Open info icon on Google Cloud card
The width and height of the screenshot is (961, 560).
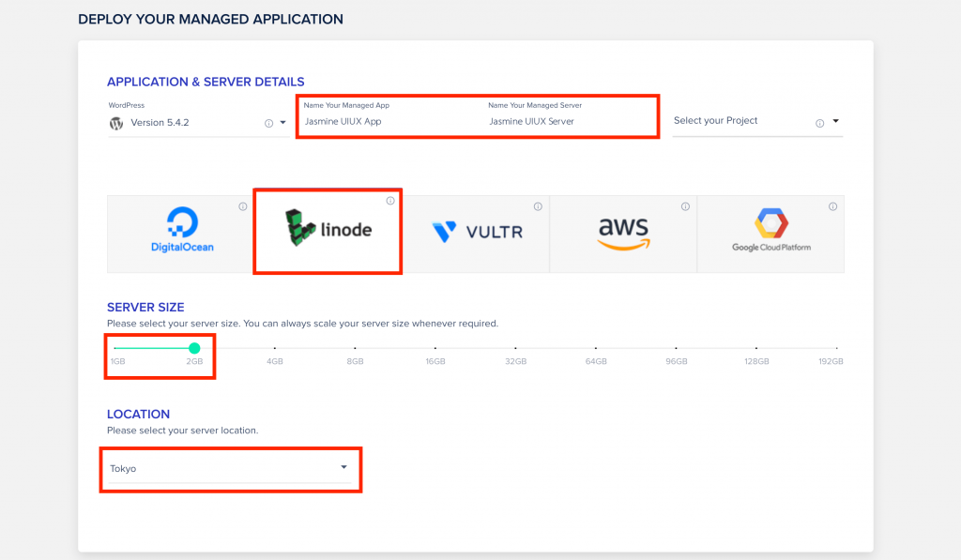833,206
